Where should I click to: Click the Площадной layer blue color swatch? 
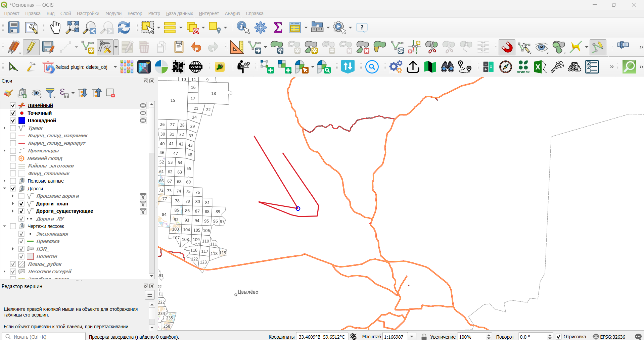tap(22, 120)
